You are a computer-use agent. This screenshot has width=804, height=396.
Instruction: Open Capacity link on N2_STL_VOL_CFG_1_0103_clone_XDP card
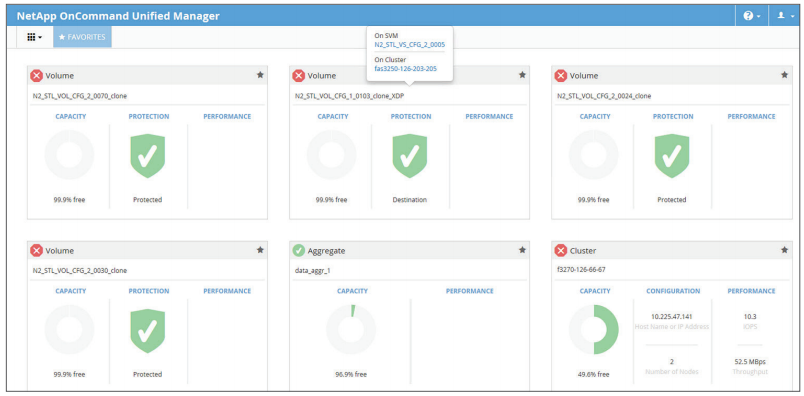pyautogui.click(x=333, y=116)
